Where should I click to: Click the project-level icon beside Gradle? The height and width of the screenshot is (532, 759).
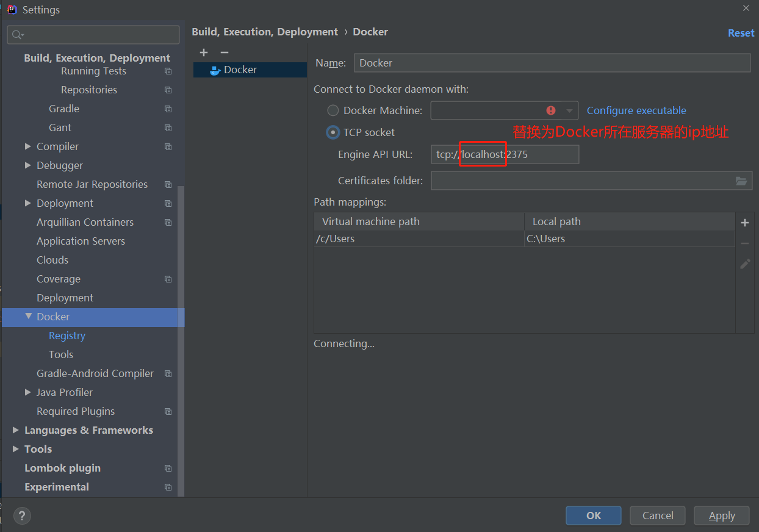168,109
